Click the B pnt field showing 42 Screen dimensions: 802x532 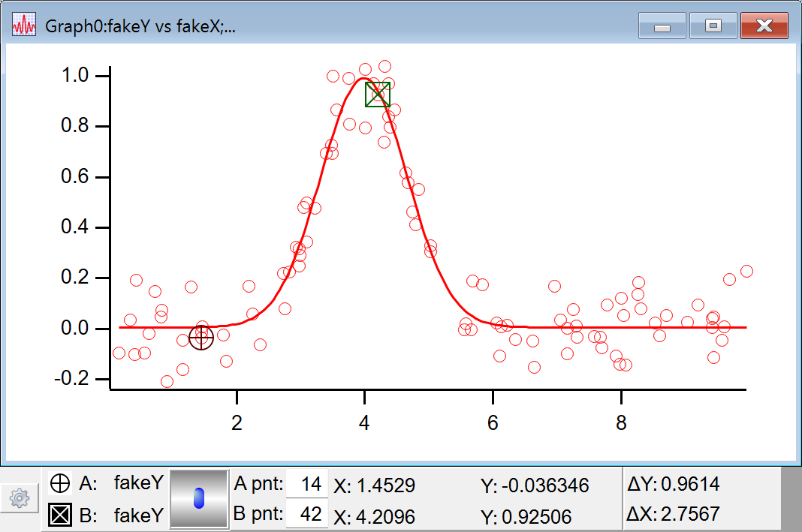309,515
